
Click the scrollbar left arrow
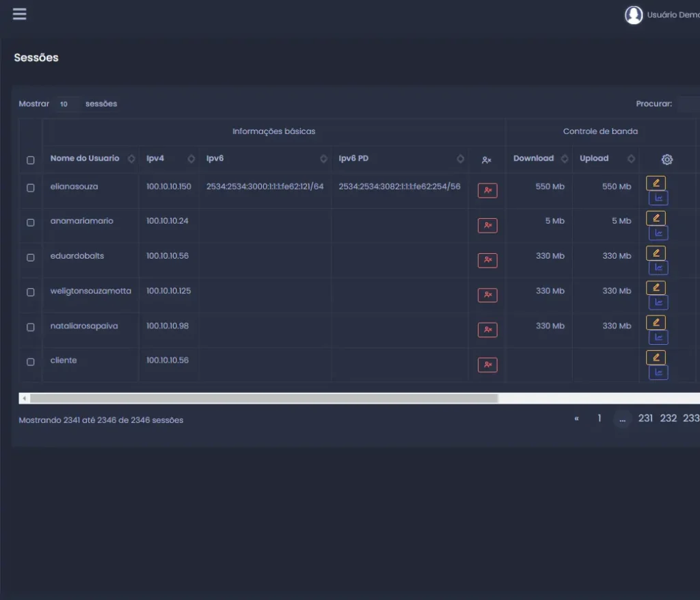pos(24,398)
